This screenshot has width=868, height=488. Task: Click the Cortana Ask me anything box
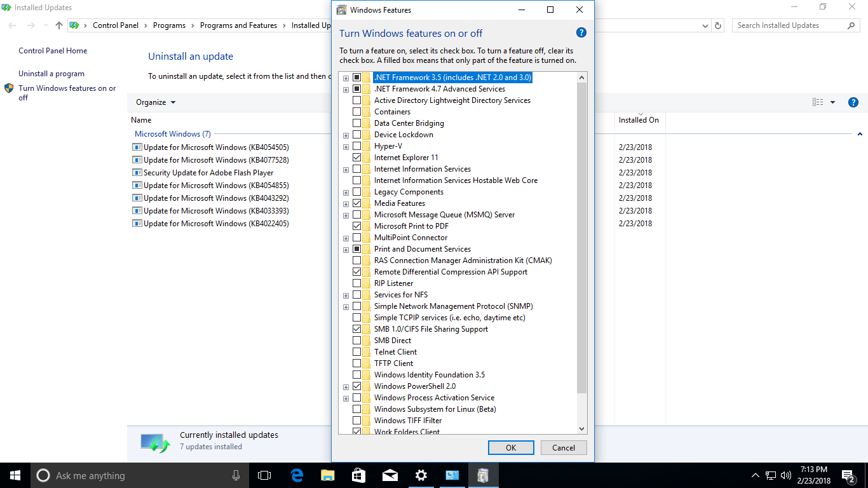click(x=139, y=475)
